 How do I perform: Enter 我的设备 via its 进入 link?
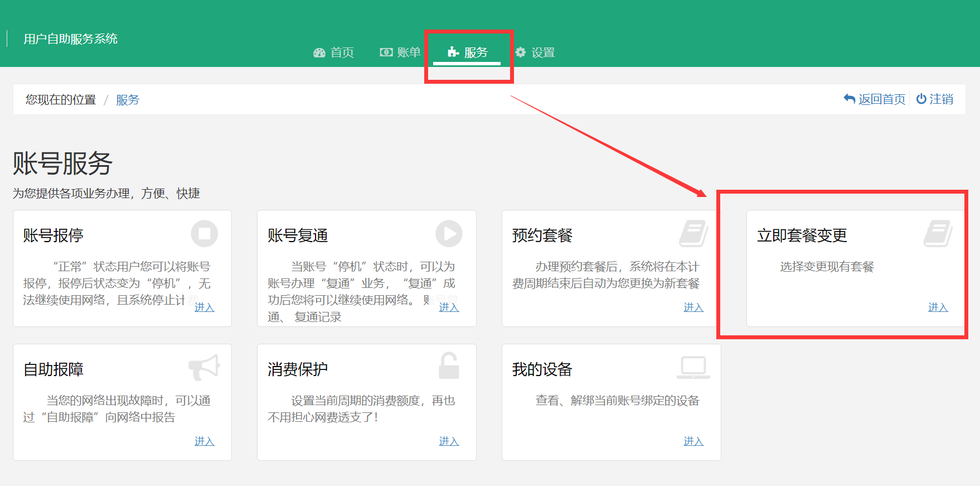coord(693,441)
